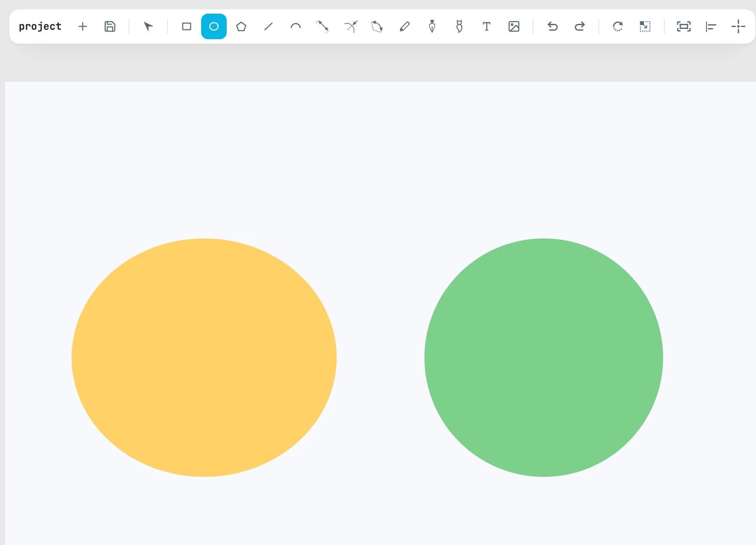Image resolution: width=756 pixels, height=545 pixels.
Task: Save the project with floppy disk icon
Action: [110, 26]
